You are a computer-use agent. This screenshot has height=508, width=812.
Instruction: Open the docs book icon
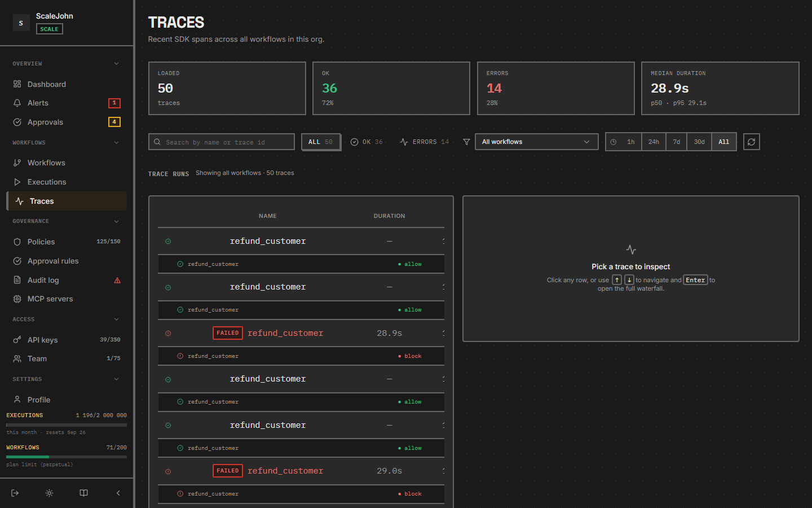point(83,493)
